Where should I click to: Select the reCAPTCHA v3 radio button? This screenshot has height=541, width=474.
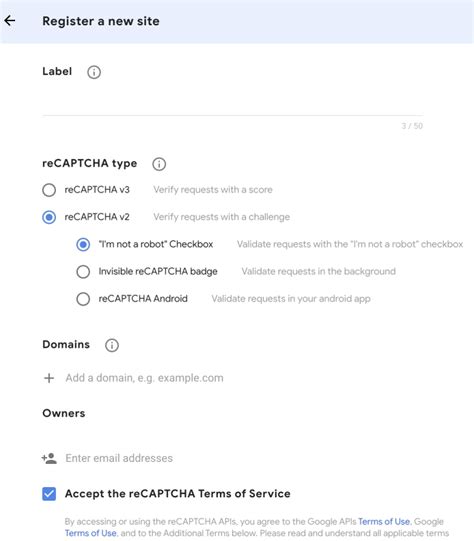click(x=49, y=190)
